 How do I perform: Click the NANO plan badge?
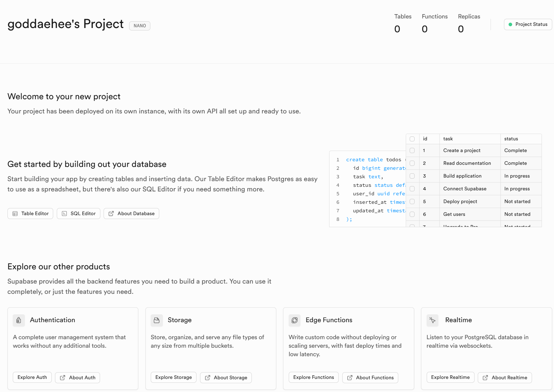[140, 26]
